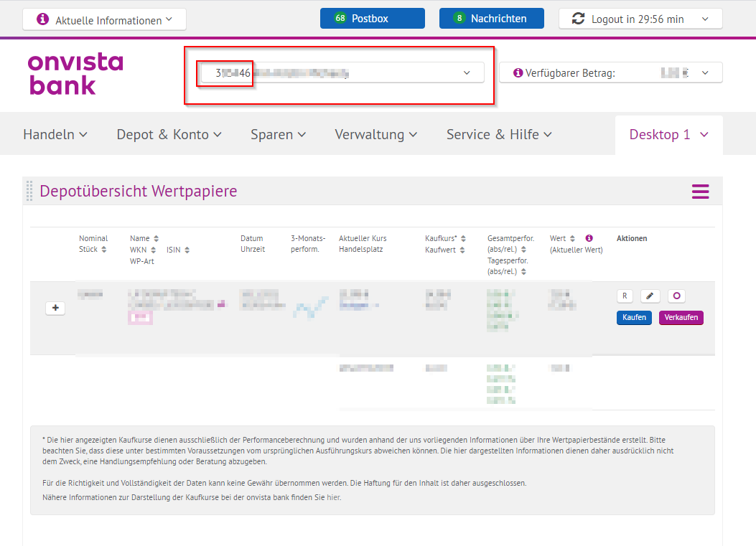Sort the table by the Name column
Screen dimensions: 756x546
pos(157,238)
